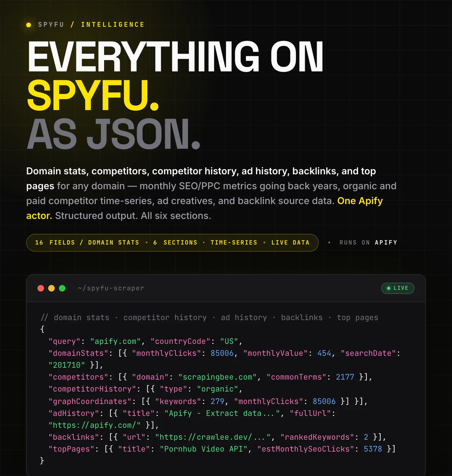Click the "US" string value
The width and height of the screenshot is (452, 476).
point(229,341)
